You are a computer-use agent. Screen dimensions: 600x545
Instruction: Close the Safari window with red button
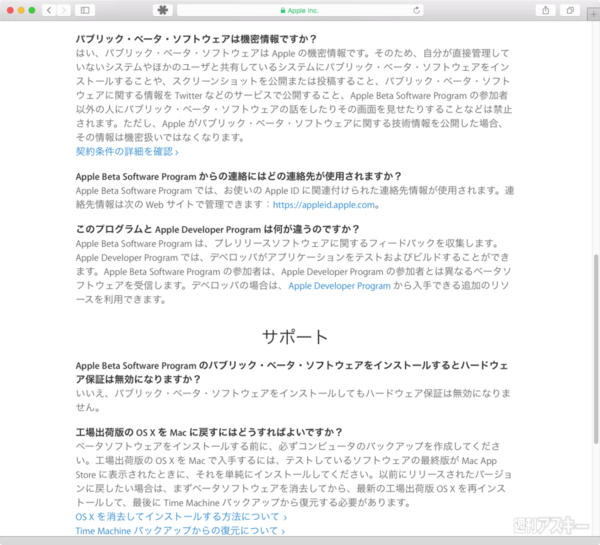click(x=10, y=10)
